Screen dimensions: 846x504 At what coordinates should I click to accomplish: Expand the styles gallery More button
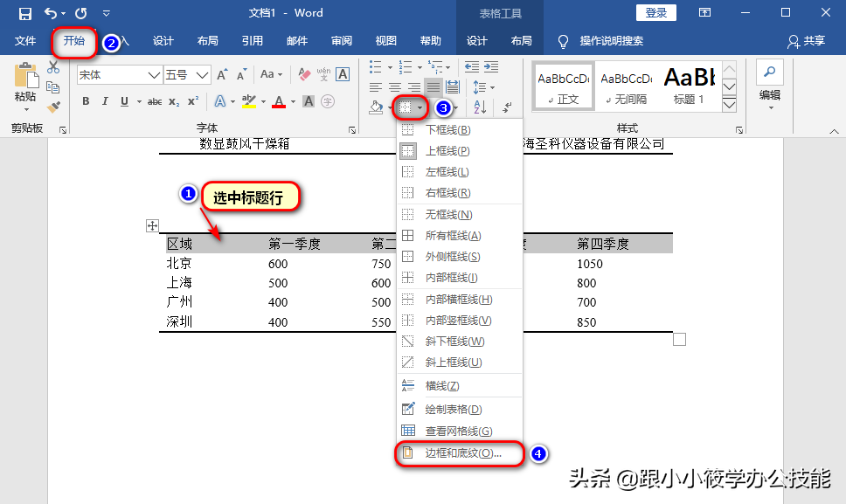[x=729, y=107]
